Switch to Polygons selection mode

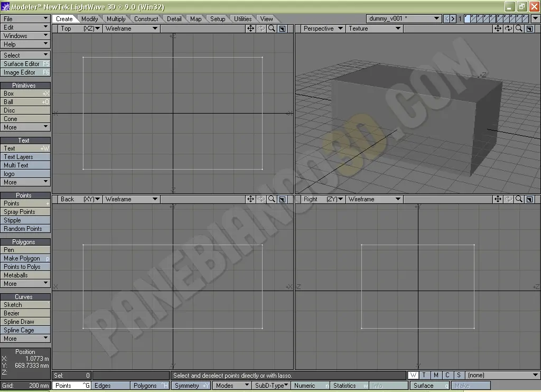(x=150, y=386)
